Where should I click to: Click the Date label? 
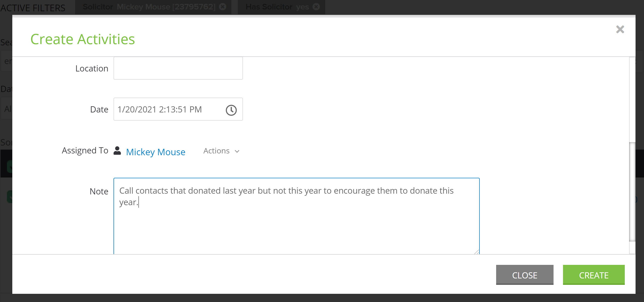[x=99, y=109]
